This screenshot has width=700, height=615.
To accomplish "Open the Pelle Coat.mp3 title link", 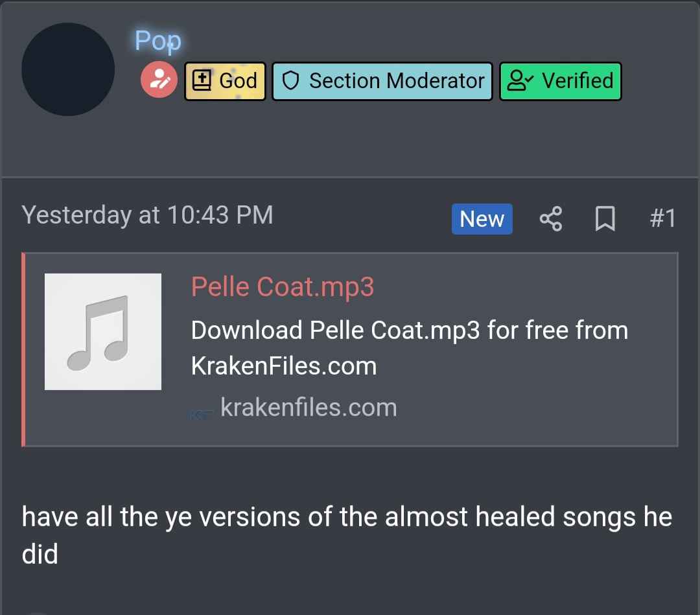I will 283,286.
